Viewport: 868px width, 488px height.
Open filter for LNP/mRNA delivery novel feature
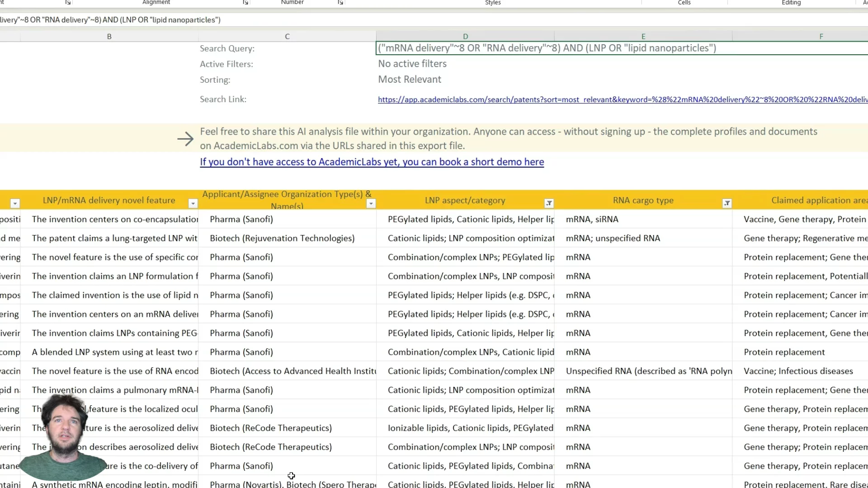coord(193,204)
